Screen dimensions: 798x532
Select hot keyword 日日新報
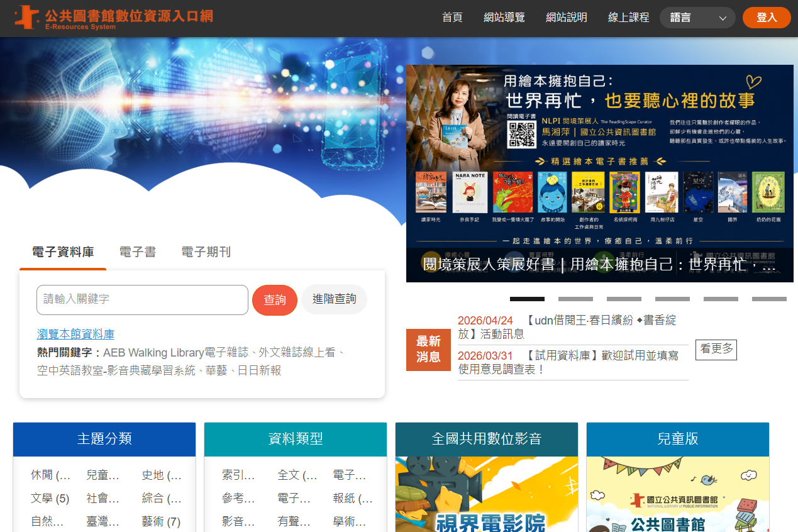pyautogui.click(x=258, y=370)
